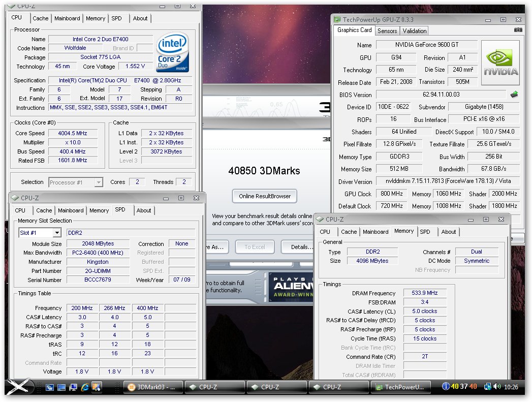Screen dimensions: 532x402
Task: Open About tab in the top CPU-Z window
Action: click(140, 18)
